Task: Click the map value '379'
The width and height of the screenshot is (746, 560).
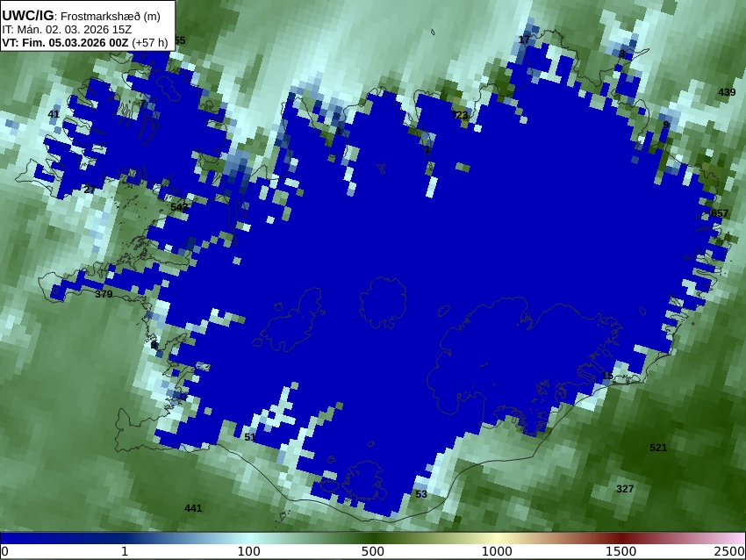Action: coord(104,294)
